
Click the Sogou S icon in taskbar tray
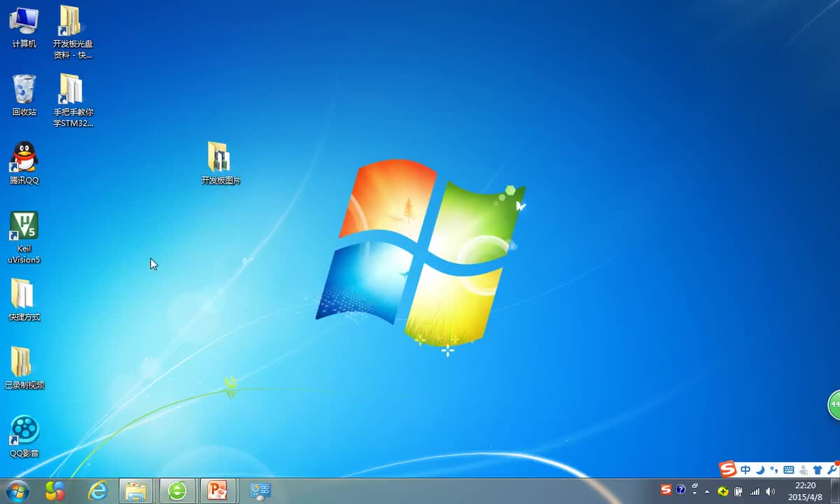point(666,490)
